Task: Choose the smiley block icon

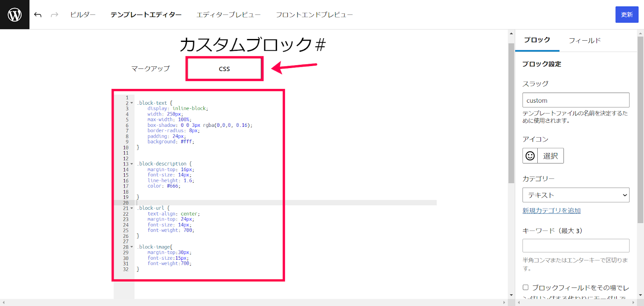Action: point(530,156)
